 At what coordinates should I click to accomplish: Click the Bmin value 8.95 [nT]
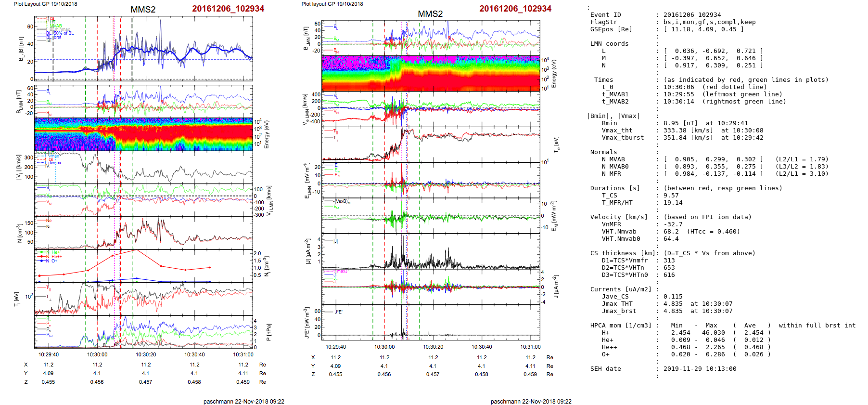(680, 123)
